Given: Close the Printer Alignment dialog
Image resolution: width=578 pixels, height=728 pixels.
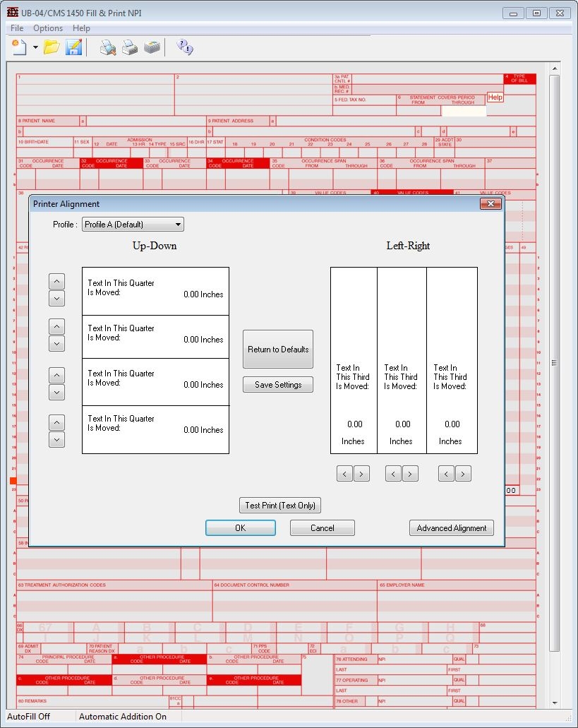Looking at the screenshot, I should 490,204.
